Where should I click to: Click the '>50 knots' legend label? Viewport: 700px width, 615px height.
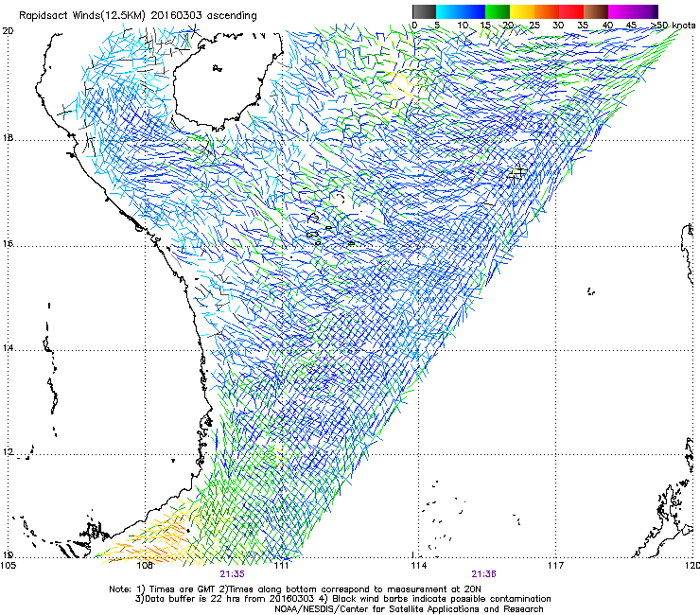(x=673, y=26)
